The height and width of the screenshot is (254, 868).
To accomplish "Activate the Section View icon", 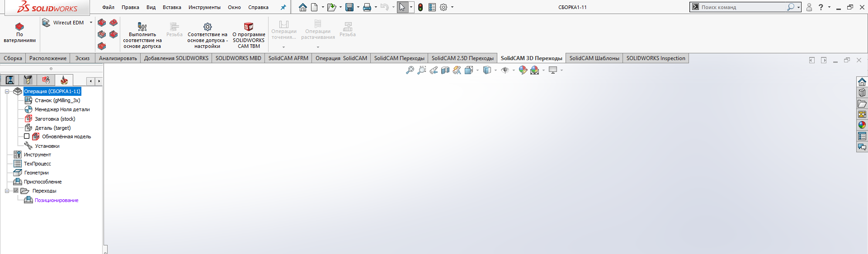I will point(445,70).
